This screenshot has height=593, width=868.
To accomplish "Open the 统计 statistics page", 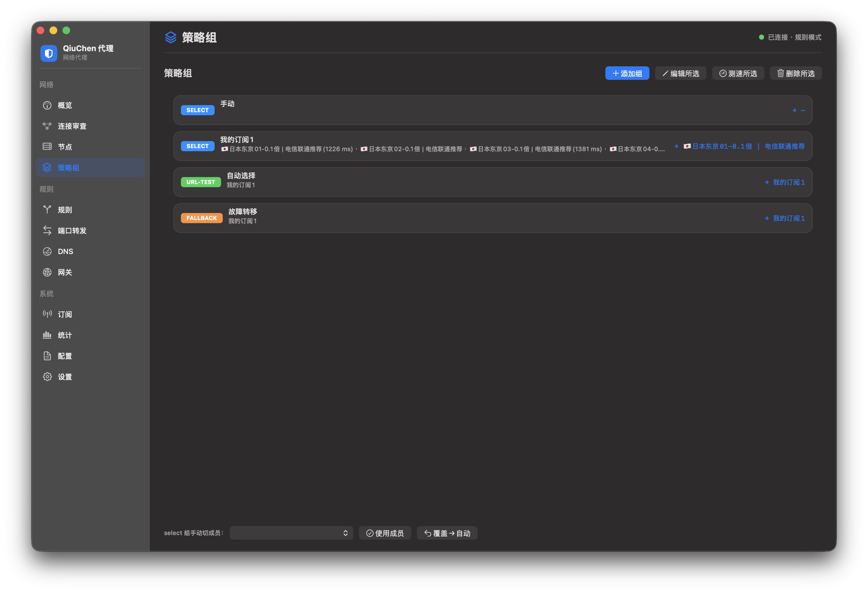I will coord(90,336).
